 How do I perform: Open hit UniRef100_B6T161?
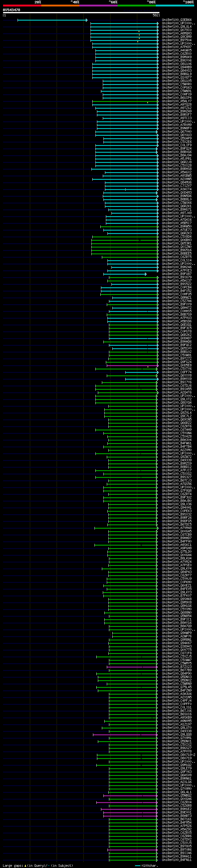pos(177,819)
